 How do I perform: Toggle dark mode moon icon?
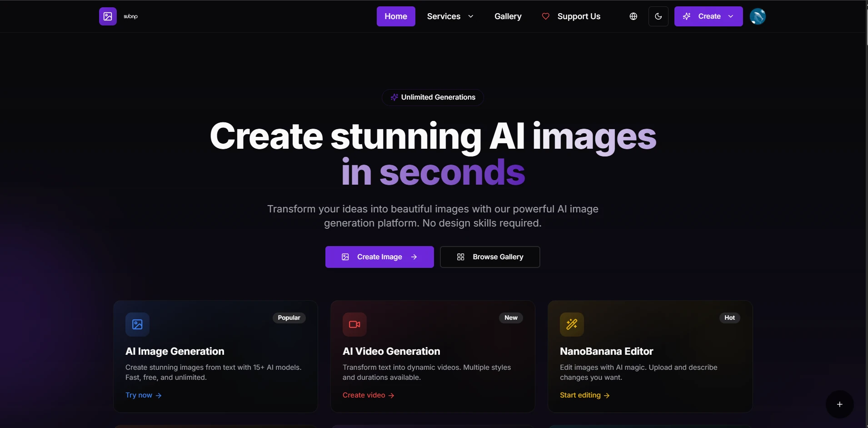click(x=658, y=16)
